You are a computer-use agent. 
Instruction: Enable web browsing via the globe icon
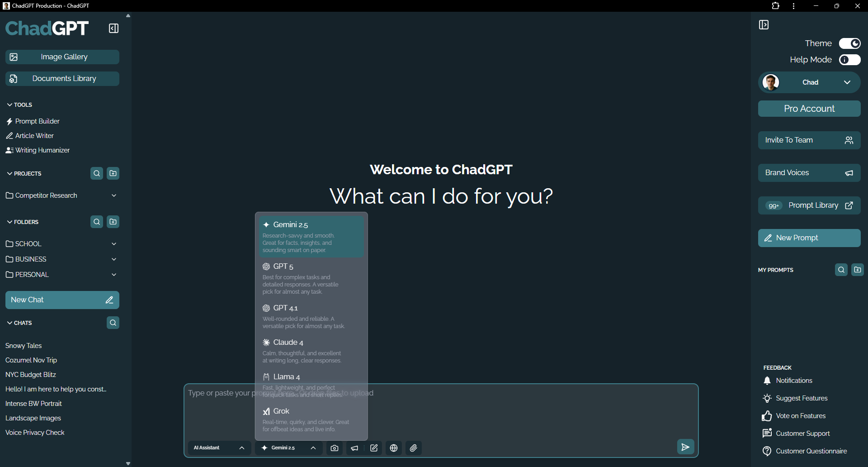pos(393,448)
